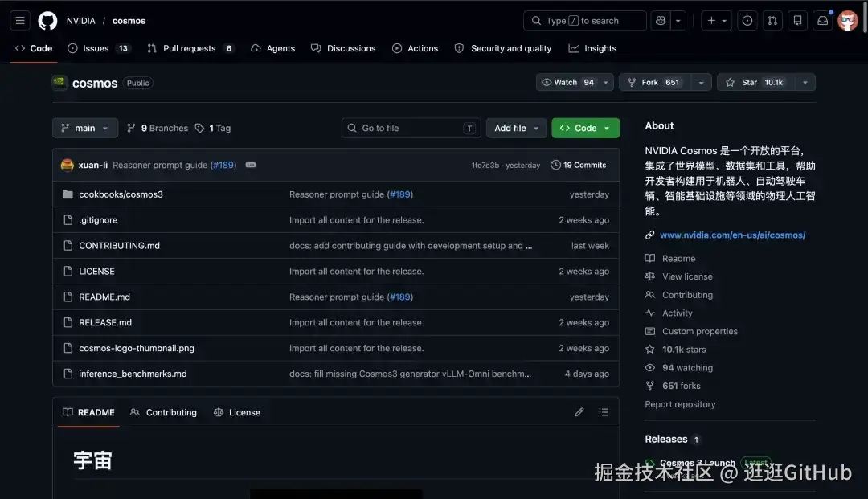Open the Copilot chat icon
Screen dimensions: 868x499
tap(661, 21)
